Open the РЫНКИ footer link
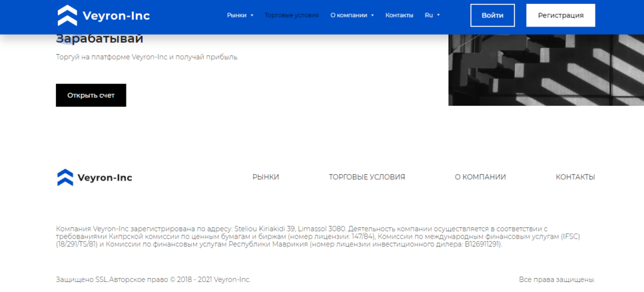 coord(266,177)
